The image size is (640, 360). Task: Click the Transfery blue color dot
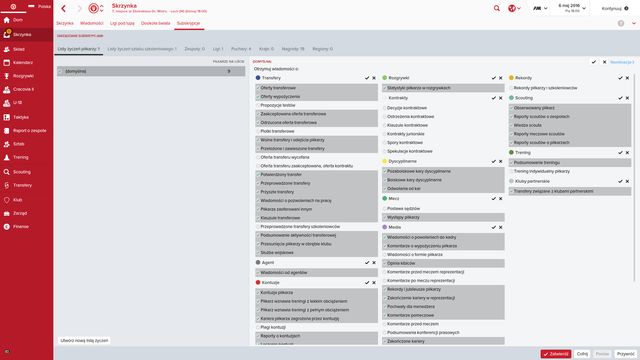pos(258,78)
